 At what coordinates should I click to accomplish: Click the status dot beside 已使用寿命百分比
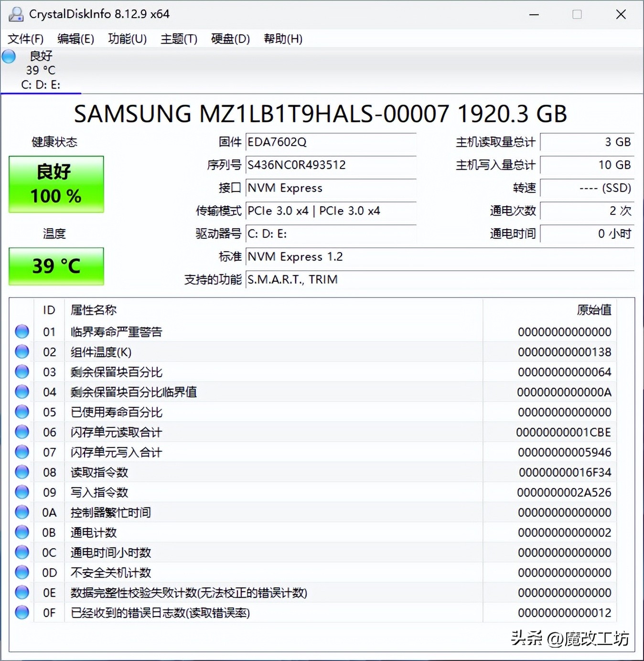pos(21,412)
